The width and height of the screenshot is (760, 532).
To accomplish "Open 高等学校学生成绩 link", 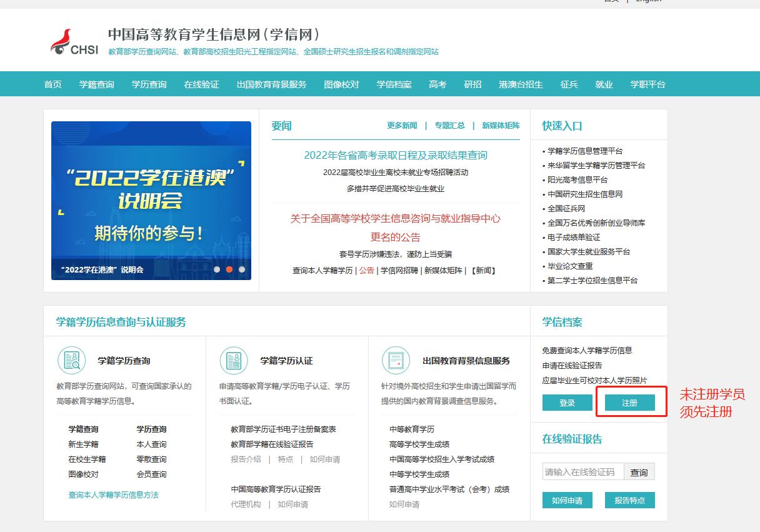I will [x=419, y=444].
